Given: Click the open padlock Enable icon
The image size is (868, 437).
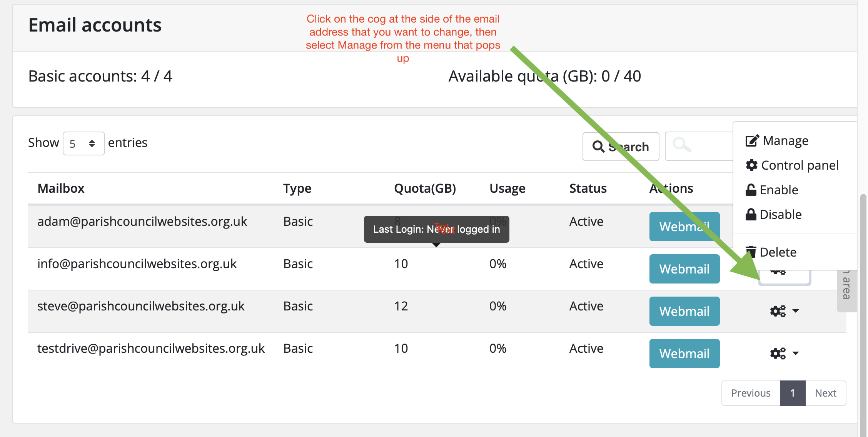Looking at the screenshot, I should point(751,190).
